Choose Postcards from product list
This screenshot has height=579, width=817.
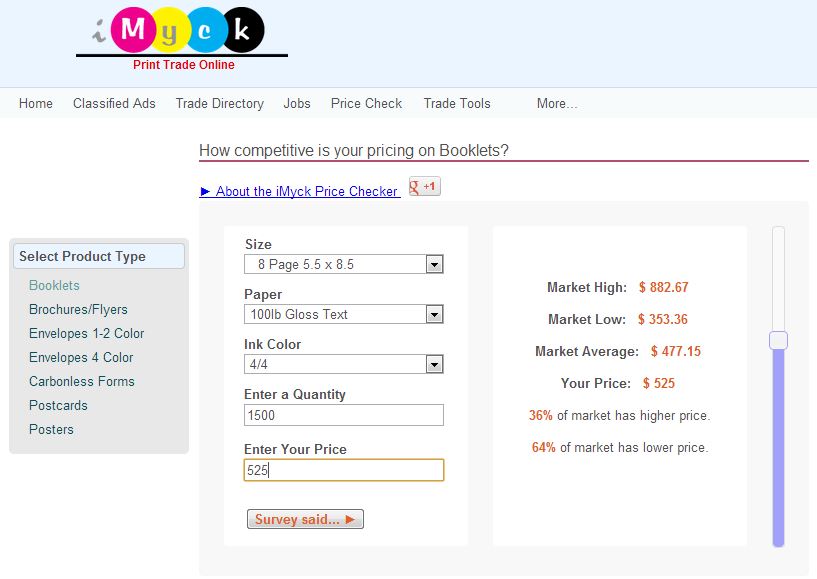(x=58, y=405)
